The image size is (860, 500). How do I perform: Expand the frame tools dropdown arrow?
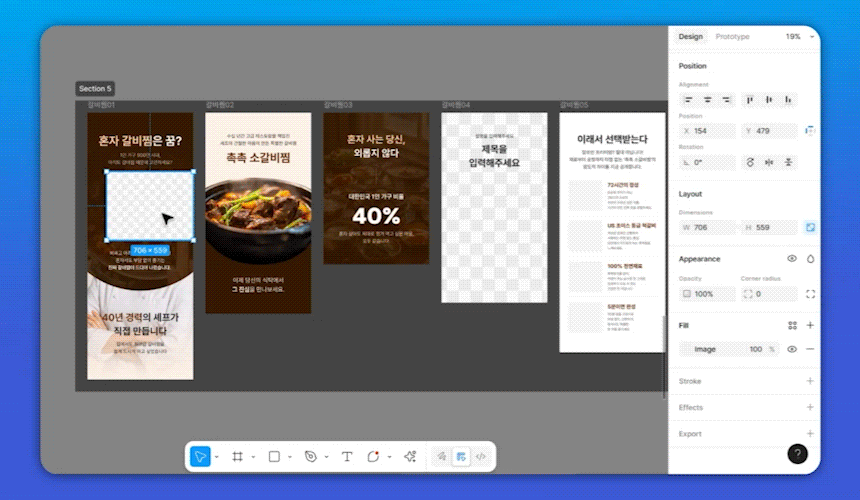(x=252, y=457)
